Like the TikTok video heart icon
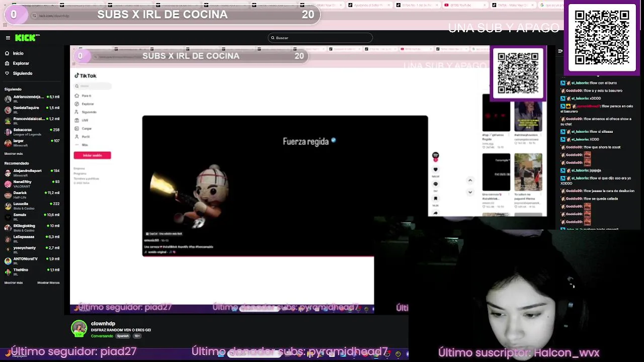This screenshot has height=362, width=644. [x=436, y=169]
